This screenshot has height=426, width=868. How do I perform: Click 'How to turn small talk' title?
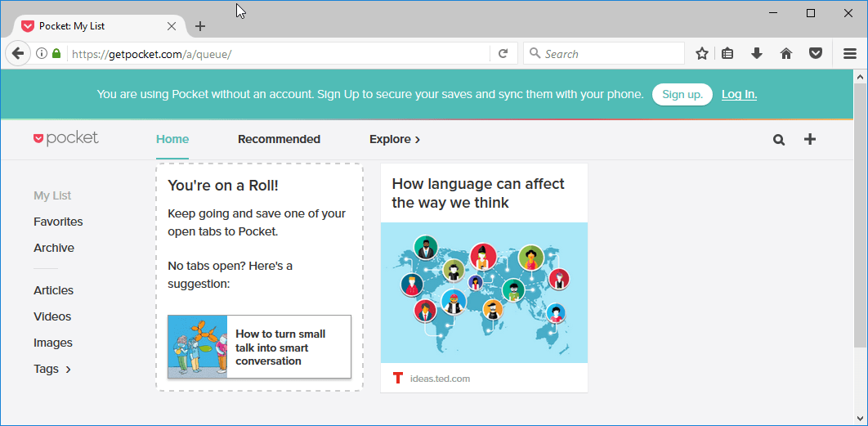tap(280, 348)
